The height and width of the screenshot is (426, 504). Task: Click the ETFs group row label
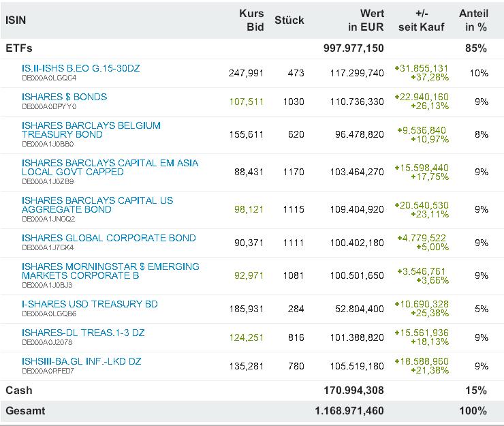19,48
